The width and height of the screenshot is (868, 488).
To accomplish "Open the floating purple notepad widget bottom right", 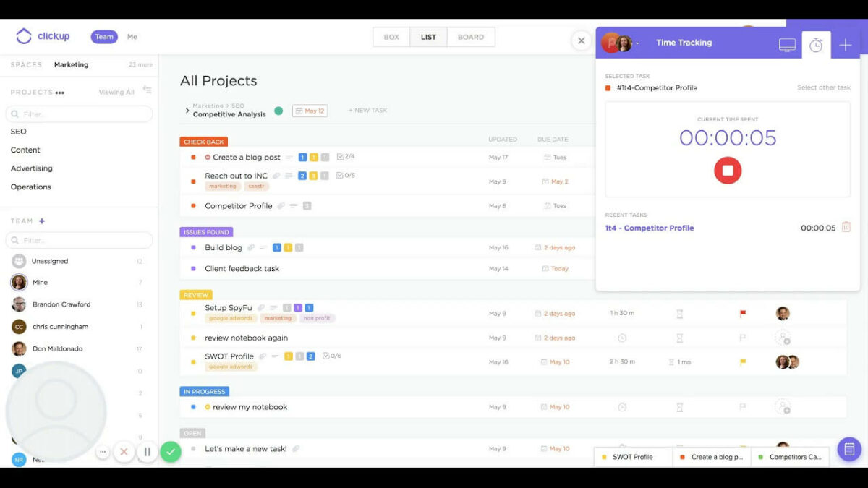I will [848, 449].
